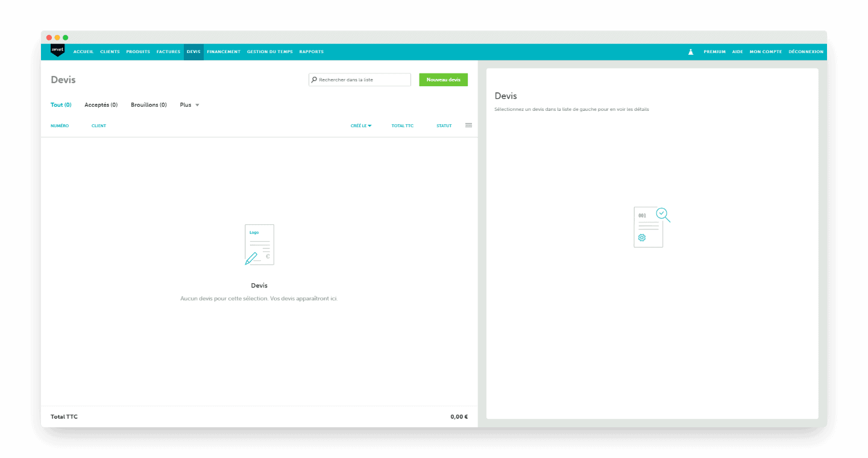Open the Produits section
Viewport: 868px width, 458px height.
click(138, 52)
